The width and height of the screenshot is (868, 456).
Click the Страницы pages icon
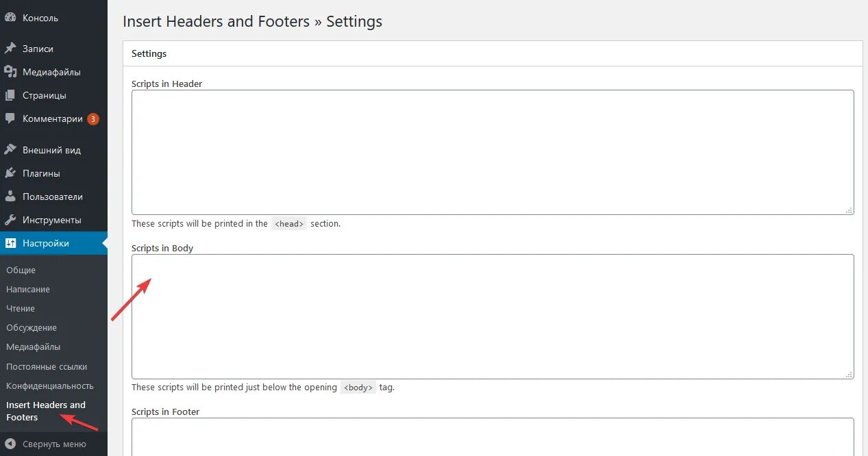point(10,95)
